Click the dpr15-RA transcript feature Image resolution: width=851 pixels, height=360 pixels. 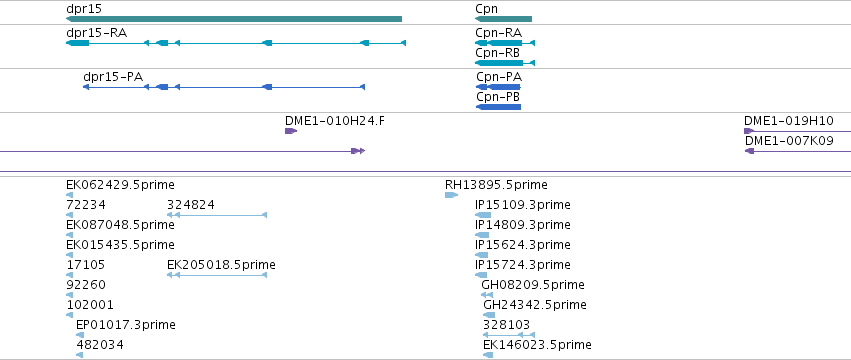pos(236,43)
